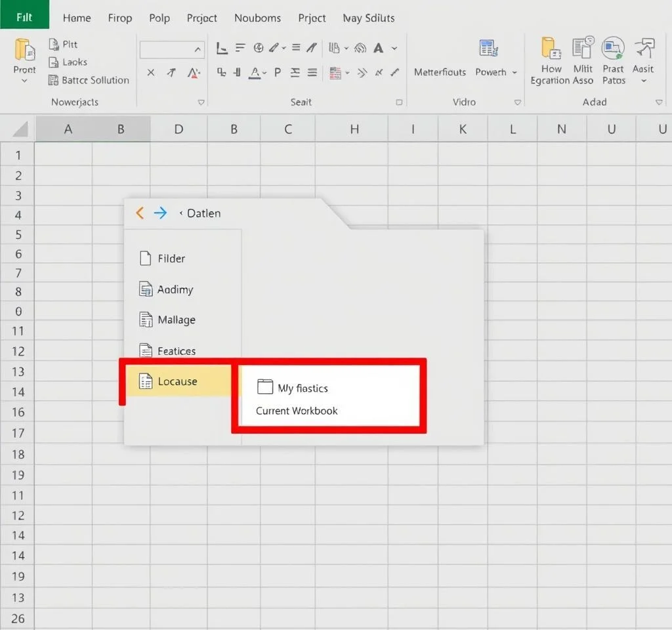Switch to the Nouboms ribbon tab
Viewport: 672px width, 630px height.
pyautogui.click(x=257, y=18)
